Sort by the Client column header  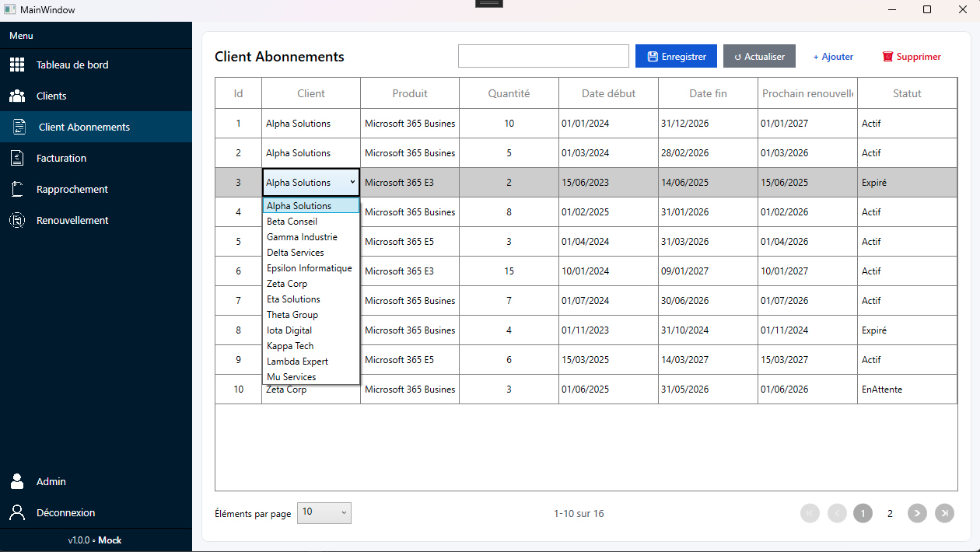[311, 93]
